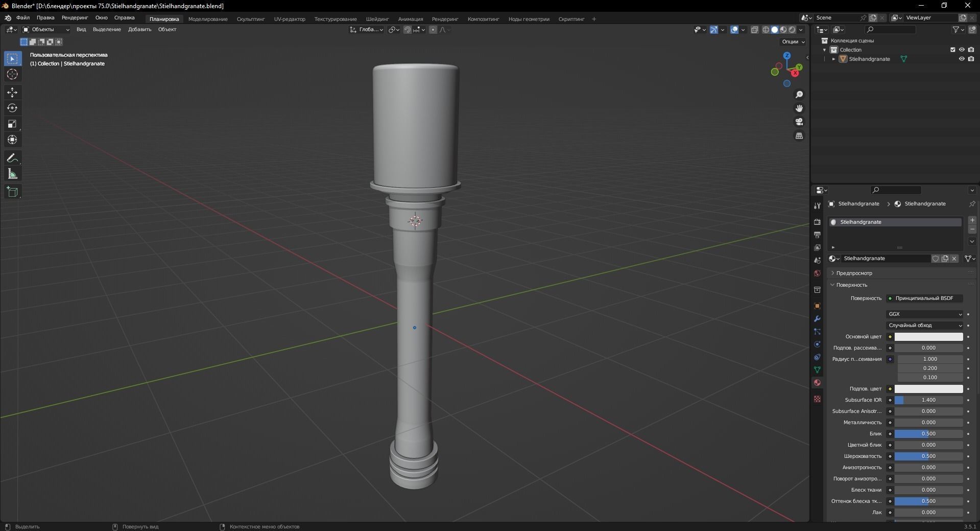Collapse the Collection tree item
The width and height of the screenshot is (980, 531).
pyautogui.click(x=824, y=50)
